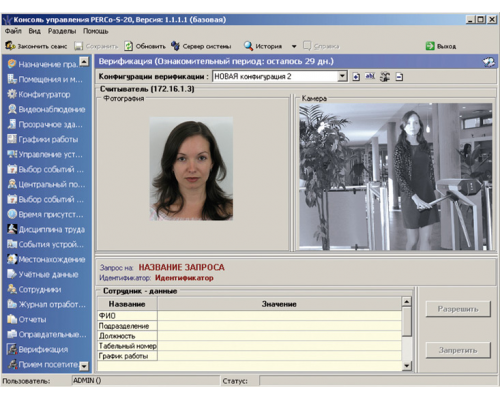Click the 'ФИО' value cell
Image resolution: width=500 pixels, height=400 pixels.
point(279,316)
